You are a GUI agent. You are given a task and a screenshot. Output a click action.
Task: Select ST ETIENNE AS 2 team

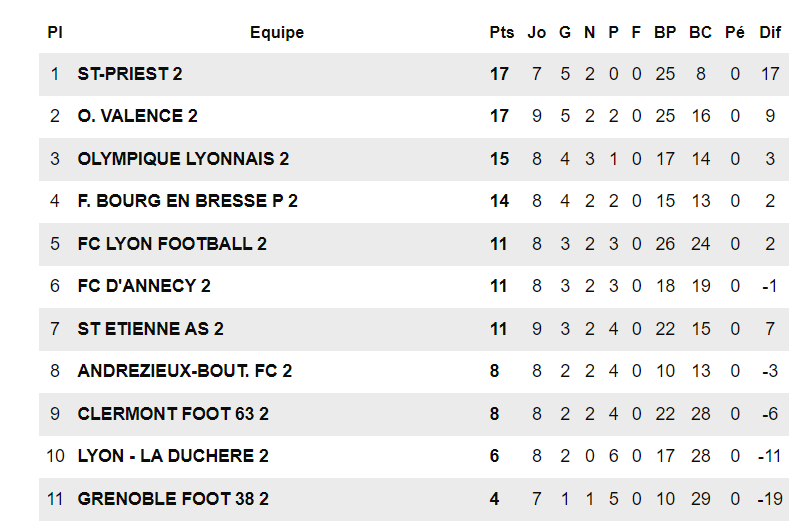[150, 329]
